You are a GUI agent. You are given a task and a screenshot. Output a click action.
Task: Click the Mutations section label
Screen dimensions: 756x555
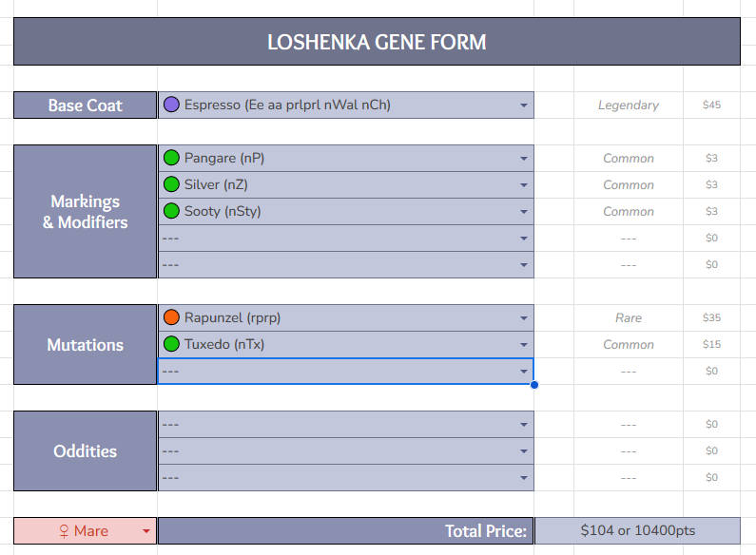point(85,344)
